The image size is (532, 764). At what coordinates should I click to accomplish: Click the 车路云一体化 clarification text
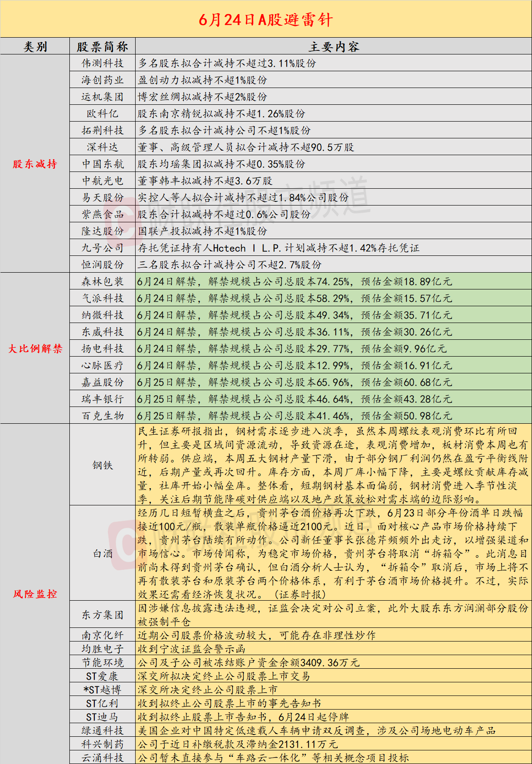pos(273,758)
